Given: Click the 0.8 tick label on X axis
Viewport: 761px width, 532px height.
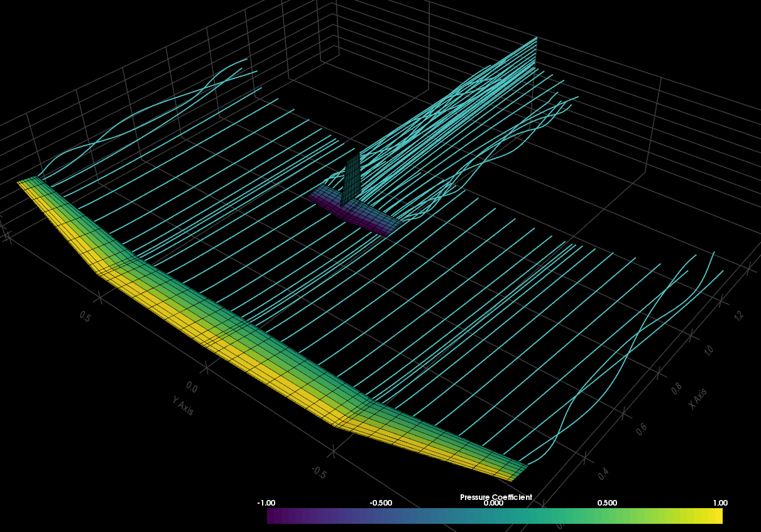Looking at the screenshot, I should tap(677, 388).
